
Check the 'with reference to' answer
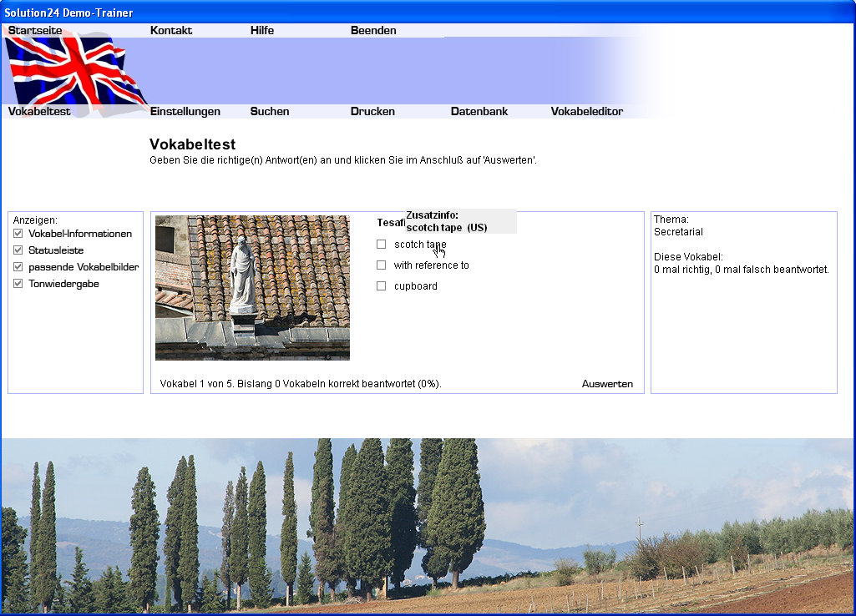click(382, 265)
